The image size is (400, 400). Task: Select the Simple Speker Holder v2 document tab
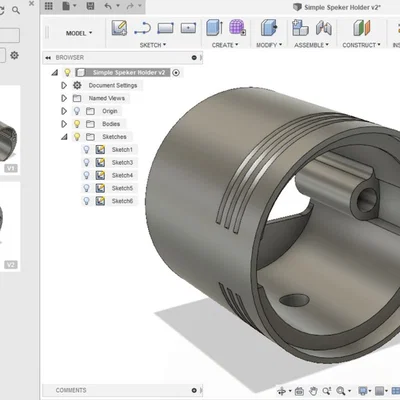pos(337,7)
